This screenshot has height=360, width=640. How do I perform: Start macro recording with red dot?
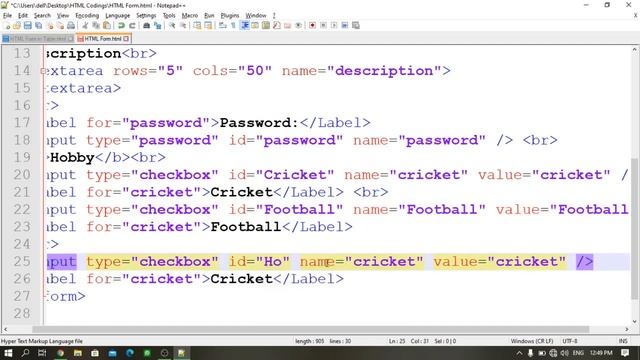pyautogui.click(x=312, y=25)
